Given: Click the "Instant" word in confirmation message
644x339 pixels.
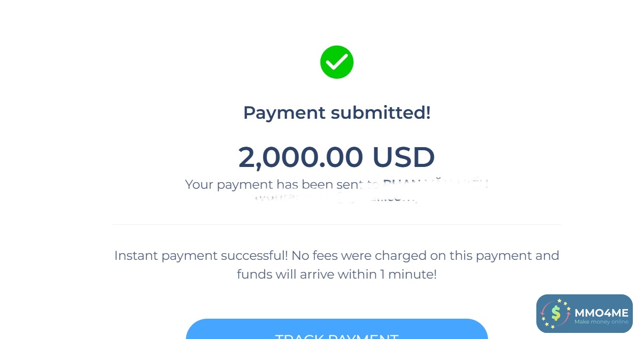Looking at the screenshot, I should 136,255.
